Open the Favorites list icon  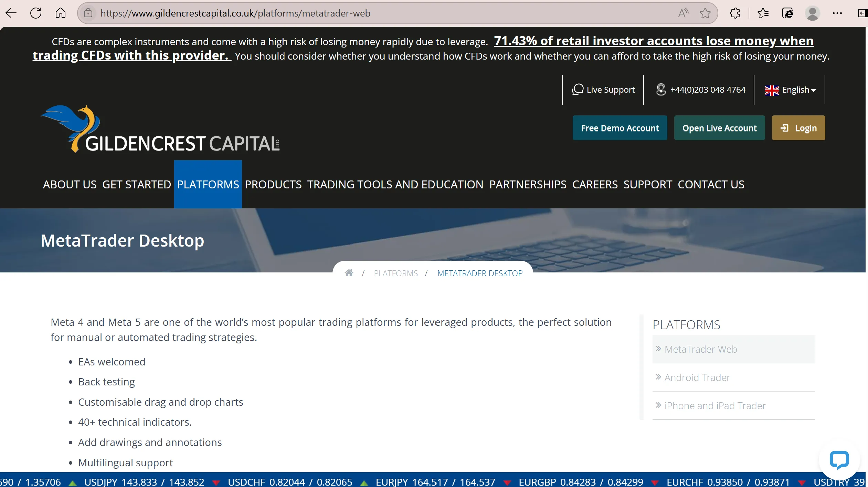pos(763,13)
